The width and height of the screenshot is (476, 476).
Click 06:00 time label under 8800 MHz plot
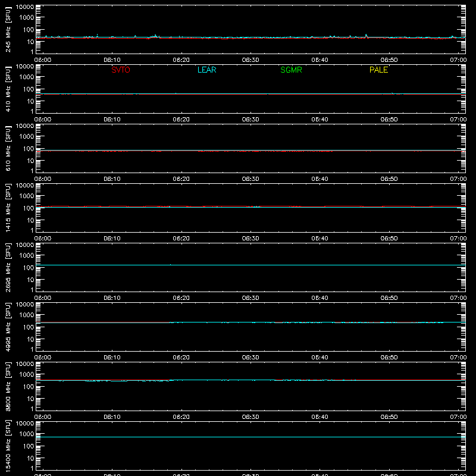43,417
